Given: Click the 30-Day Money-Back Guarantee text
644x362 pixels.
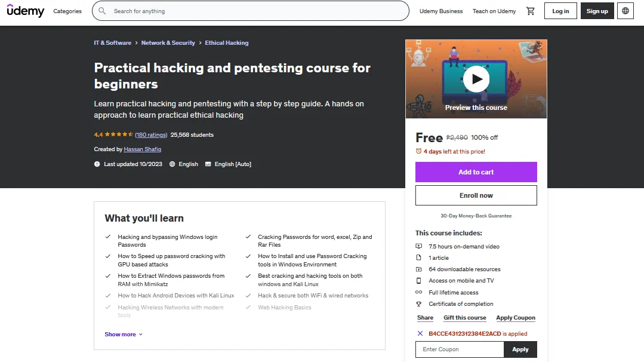Looking at the screenshot, I should (476, 216).
